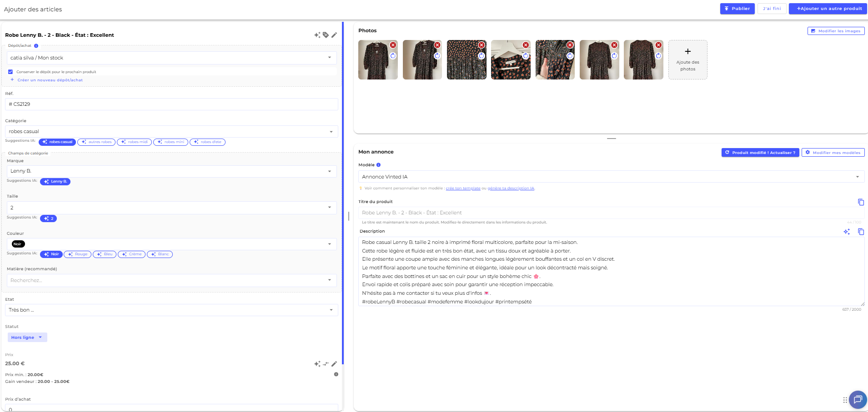The width and height of the screenshot is (868, 412).
Task: Copy the product title with copy icon
Action: [861, 202]
